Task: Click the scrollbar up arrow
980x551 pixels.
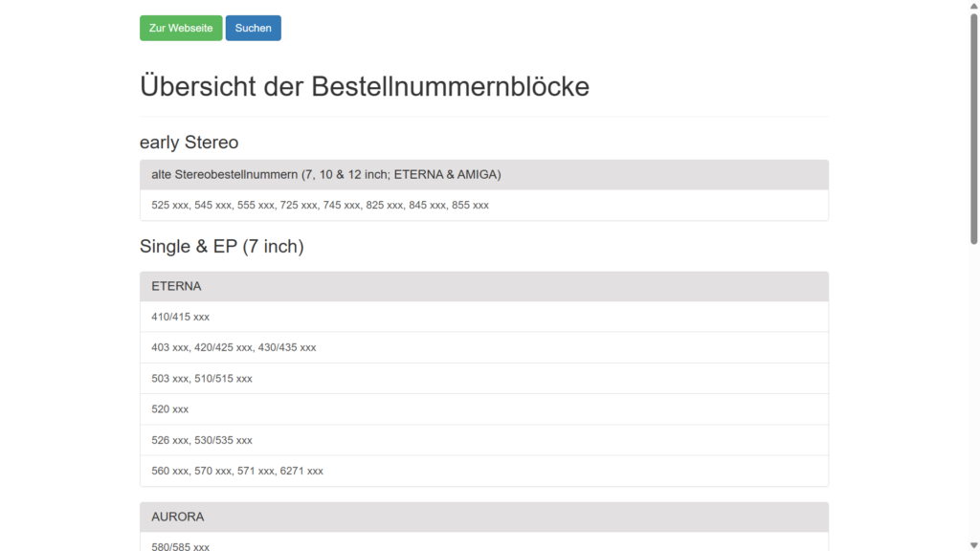Action: (x=973, y=6)
